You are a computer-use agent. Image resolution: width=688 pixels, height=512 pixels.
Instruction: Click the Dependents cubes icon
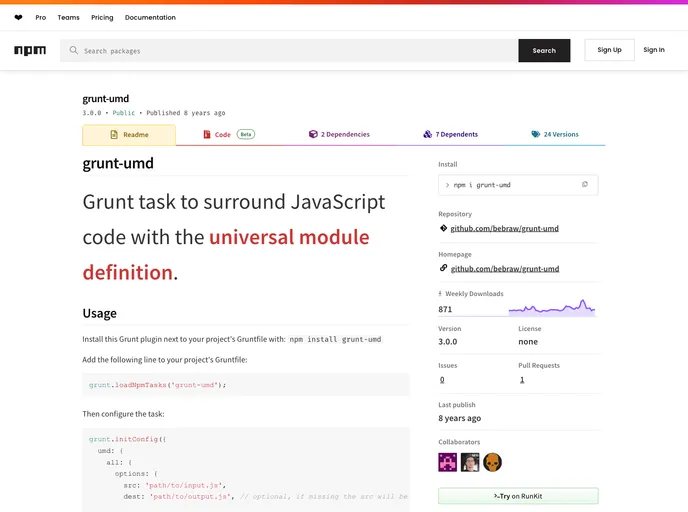coord(427,134)
